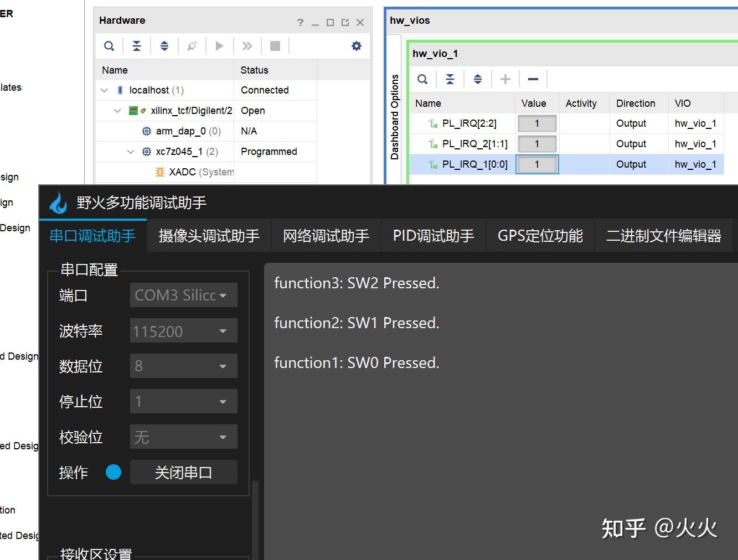Collapse the xc7z045_1 device node
Screen dimensions: 738x560
click(x=131, y=151)
